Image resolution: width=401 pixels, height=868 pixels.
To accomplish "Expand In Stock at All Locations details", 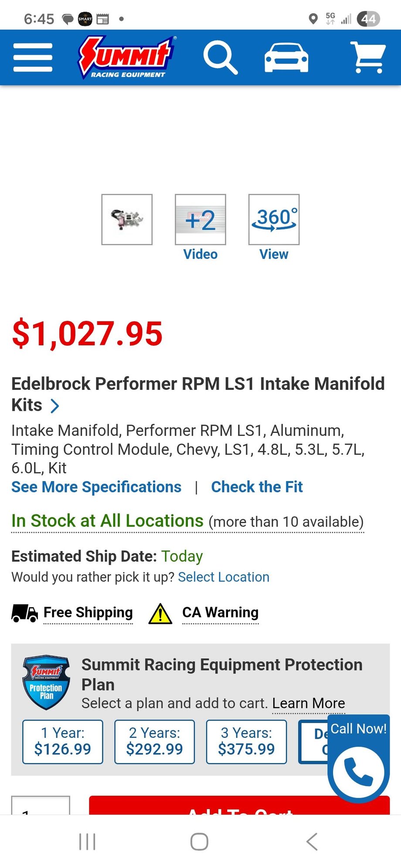I will tap(187, 521).
